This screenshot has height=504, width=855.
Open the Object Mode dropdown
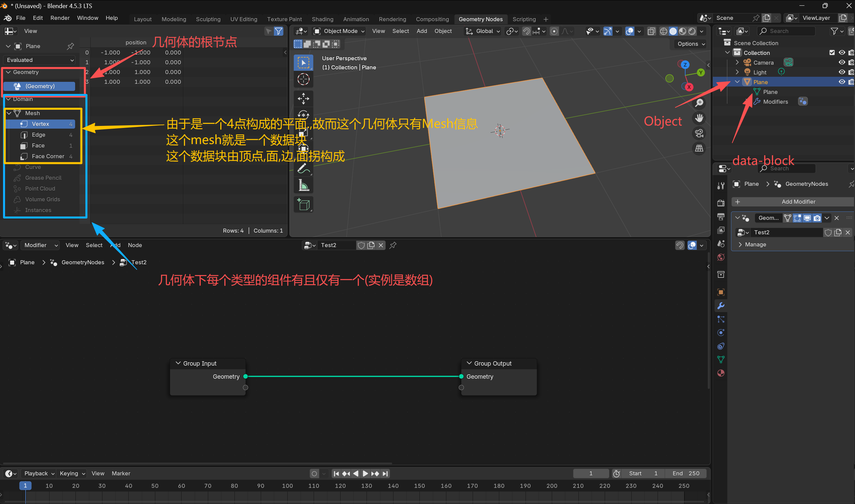tap(339, 31)
